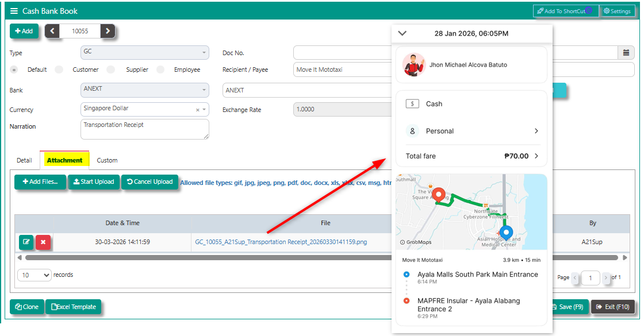Click MAPFRE Insular - Ayala Alabang destination text

(469, 305)
